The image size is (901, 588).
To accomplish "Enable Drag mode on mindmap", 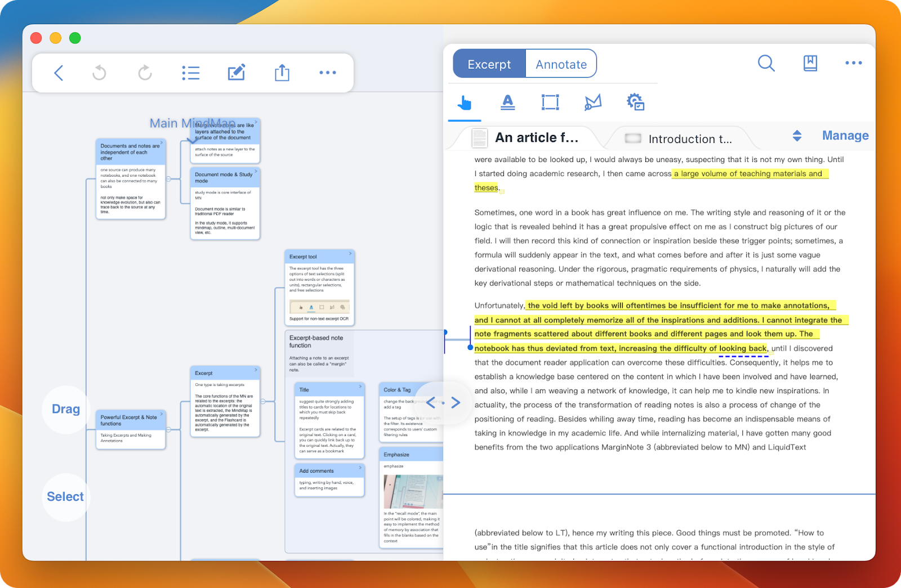I will pyautogui.click(x=66, y=409).
